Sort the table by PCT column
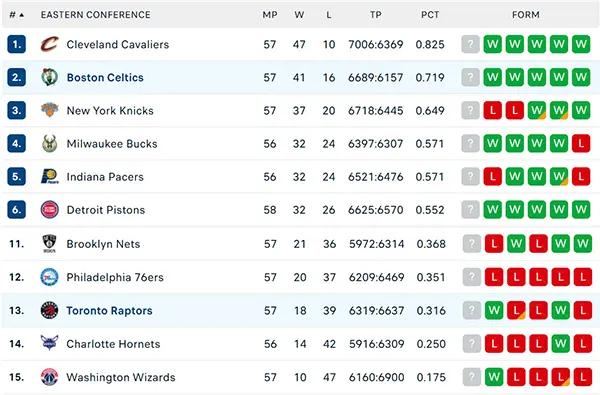This screenshot has width=600, height=395. pyautogui.click(x=430, y=15)
